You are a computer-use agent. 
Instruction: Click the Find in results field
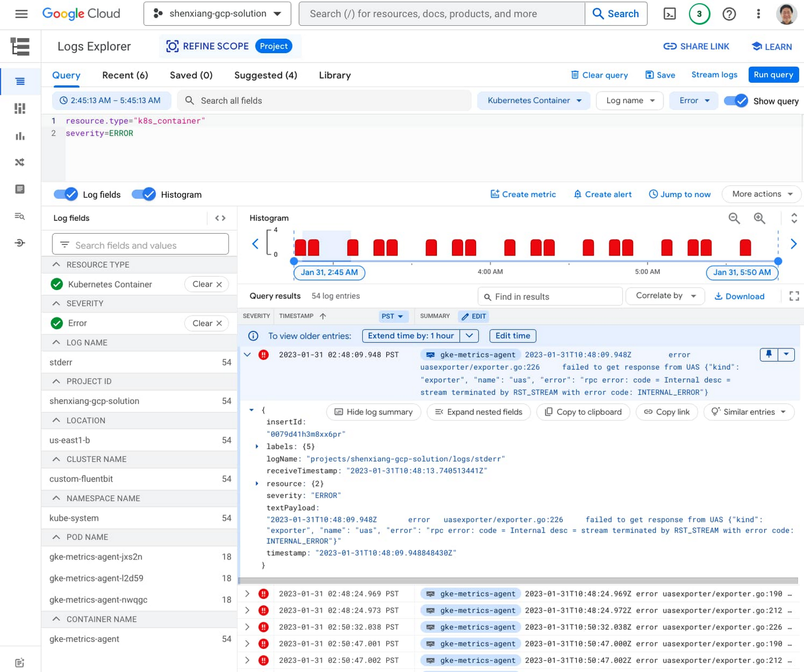(x=550, y=296)
